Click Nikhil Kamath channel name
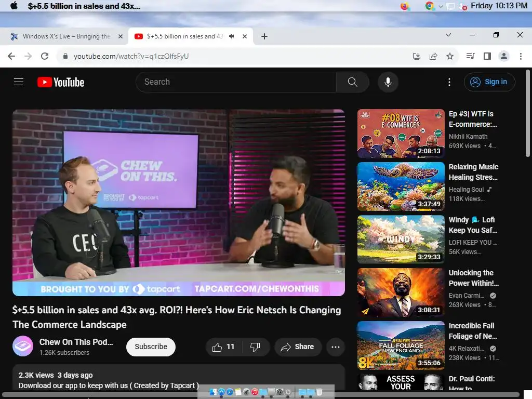This screenshot has width=532, height=399. click(x=468, y=137)
